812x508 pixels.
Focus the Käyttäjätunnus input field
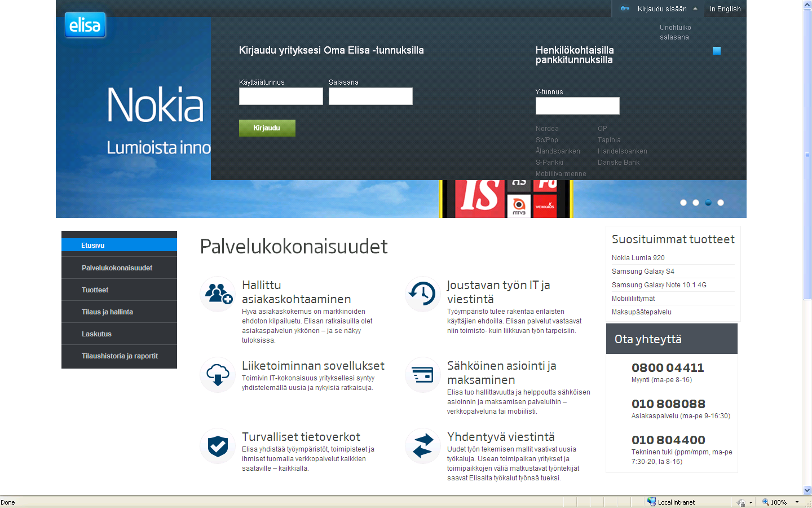pyautogui.click(x=281, y=96)
